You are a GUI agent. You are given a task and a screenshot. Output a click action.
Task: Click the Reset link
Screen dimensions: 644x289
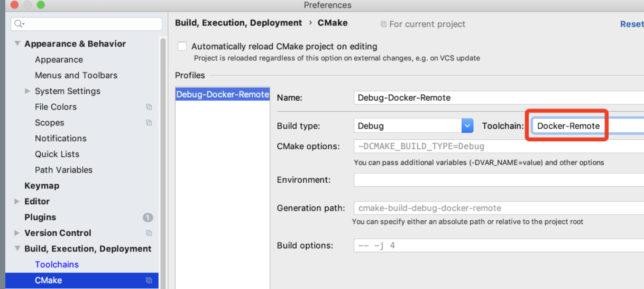click(x=631, y=24)
